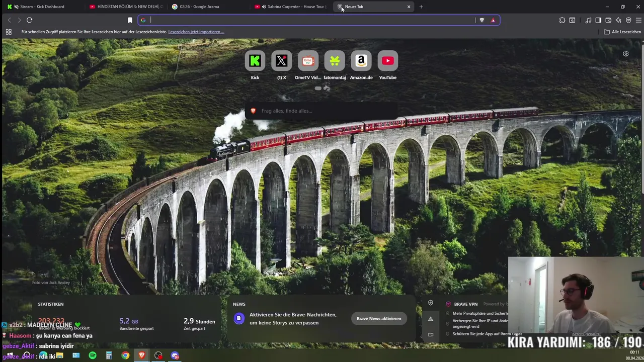Screen dimensions: 644x362
Task: Click the STATISTIKEN heading
Action: [x=51, y=304]
